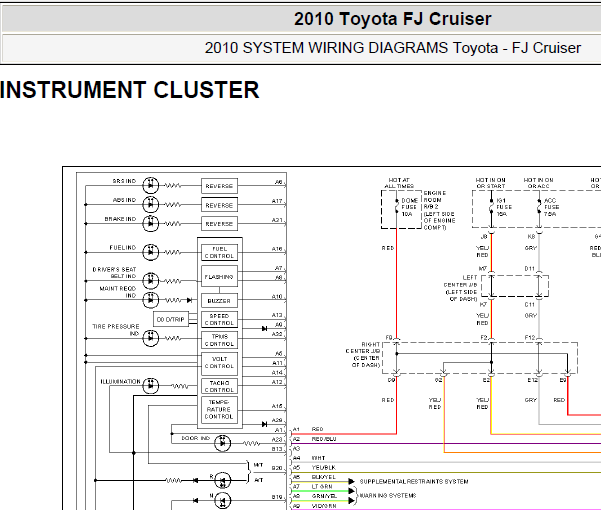Image resolution: width=601 pixels, height=510 pixels.
Task: Click the SPEED CONTROL block
Action: pyautogui.click(x=219, y=320)
